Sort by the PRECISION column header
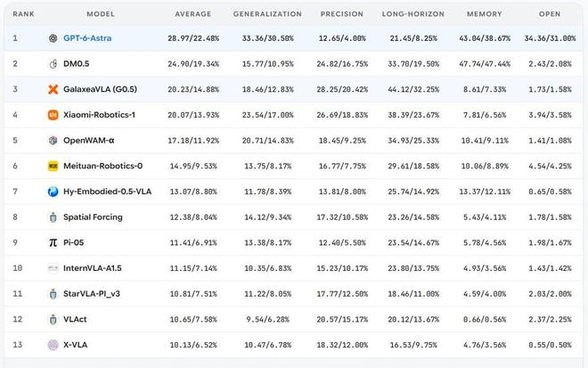 [342, 14]
